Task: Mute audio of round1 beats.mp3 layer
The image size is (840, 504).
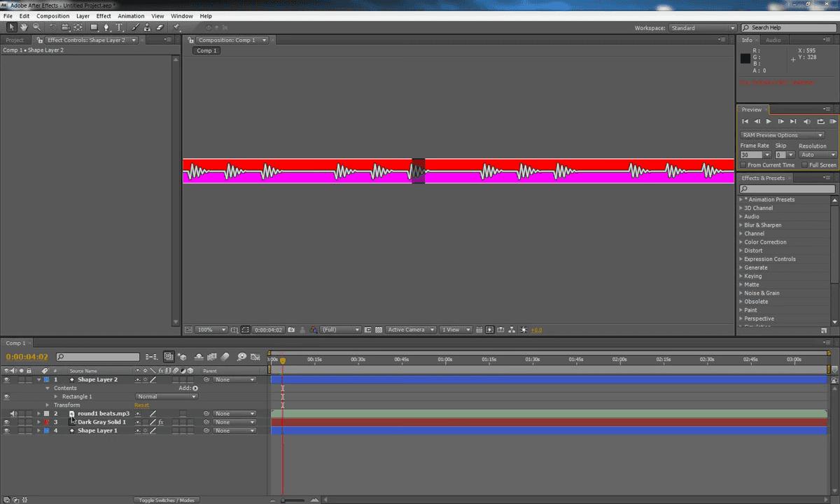Action: pos(13,414)
